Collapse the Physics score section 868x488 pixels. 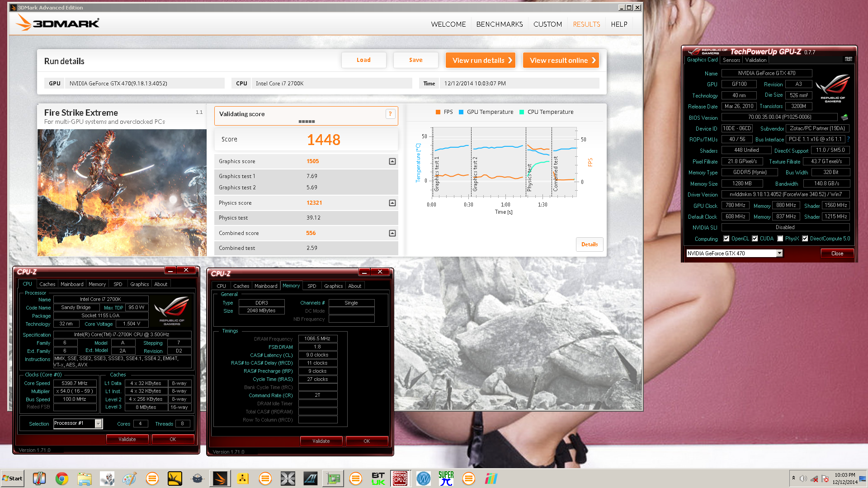392,203
